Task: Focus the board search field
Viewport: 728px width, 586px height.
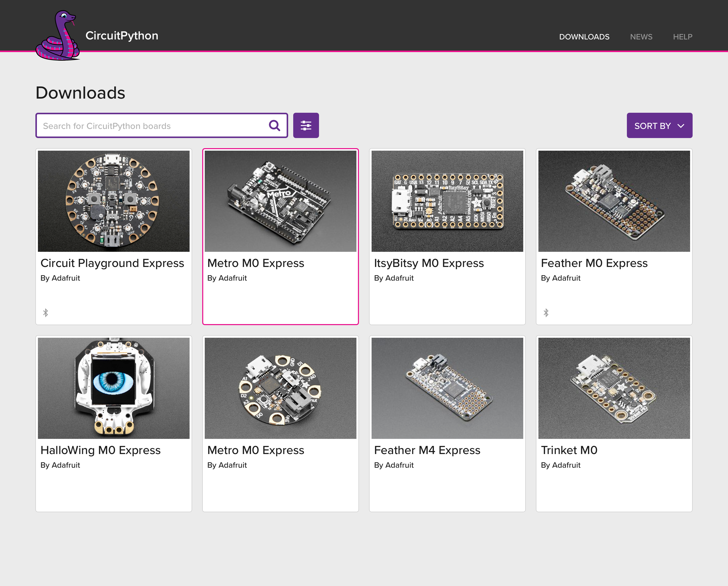Action: tap(162, 125)
